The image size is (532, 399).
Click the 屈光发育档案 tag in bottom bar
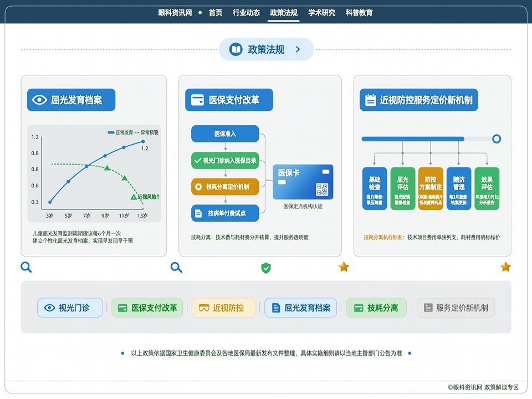(300, 308)
